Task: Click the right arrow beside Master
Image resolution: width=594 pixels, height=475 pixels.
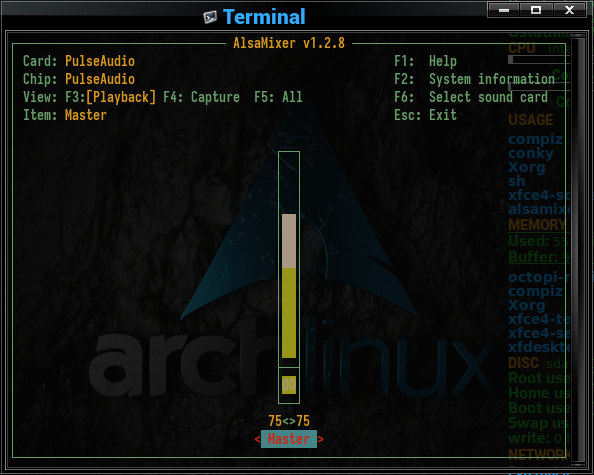Action: (320, 439)
